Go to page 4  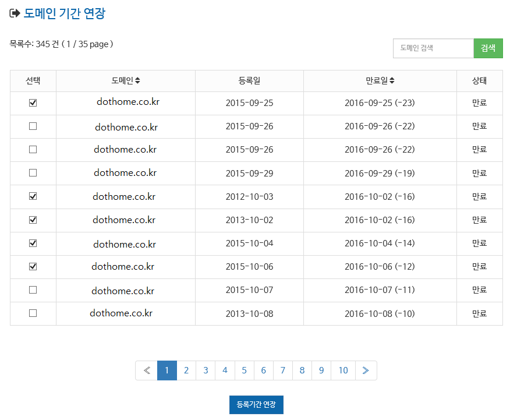[x=225, y=370]
